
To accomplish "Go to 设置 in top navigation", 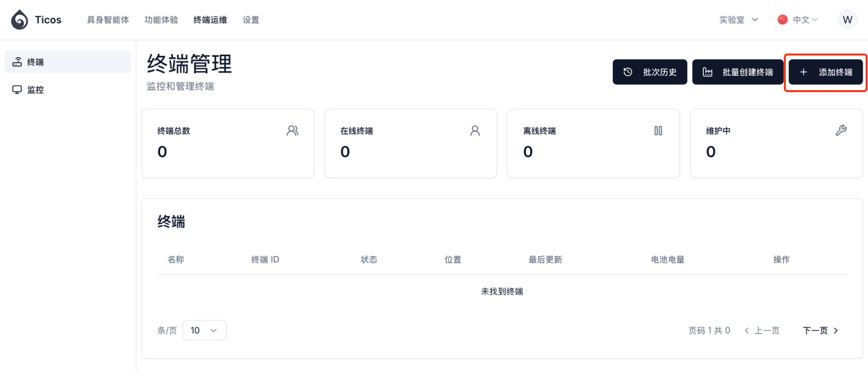I will (x=251, y=20).
